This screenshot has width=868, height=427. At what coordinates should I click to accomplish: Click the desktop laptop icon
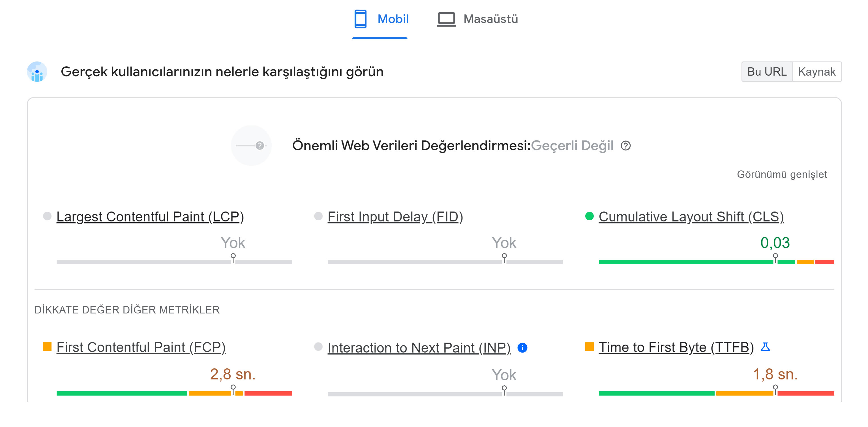[x=446, y=19]
